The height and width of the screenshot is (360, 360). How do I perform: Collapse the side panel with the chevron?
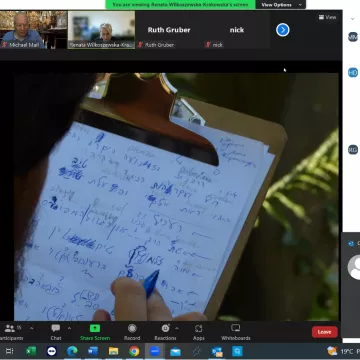[352, 19]
